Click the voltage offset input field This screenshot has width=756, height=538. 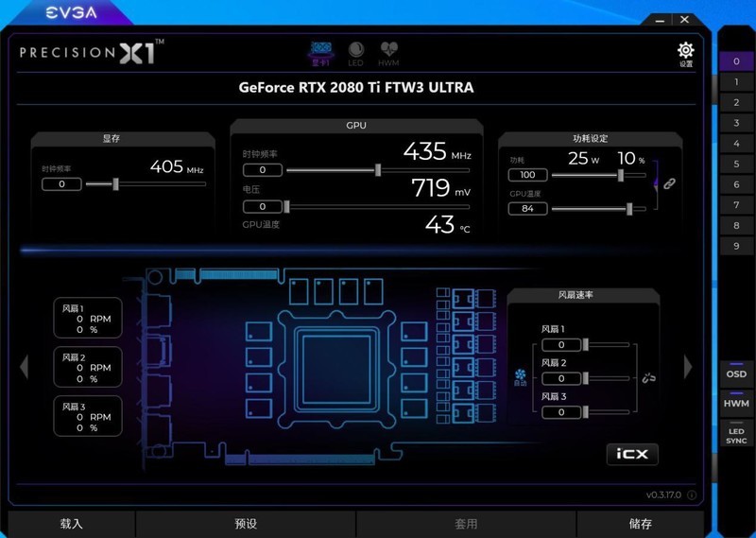pos(263,207)
